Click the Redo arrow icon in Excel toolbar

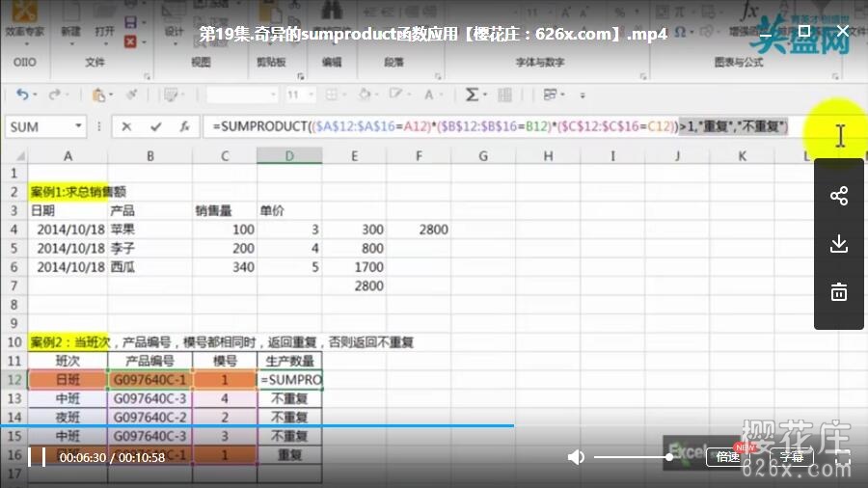point(54,95)
